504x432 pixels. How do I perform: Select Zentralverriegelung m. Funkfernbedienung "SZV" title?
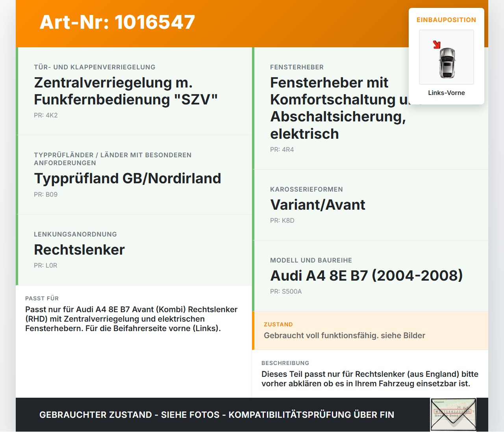[126, 91]
